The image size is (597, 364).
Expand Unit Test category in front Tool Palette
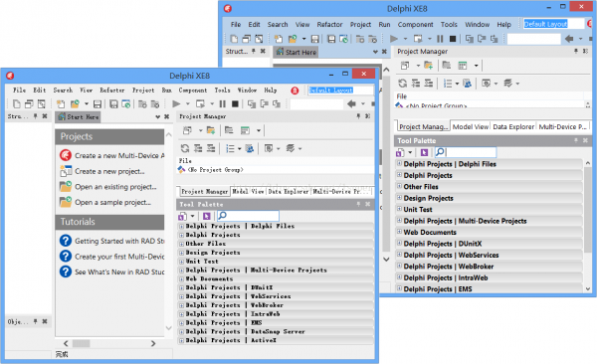click(182, 262)
